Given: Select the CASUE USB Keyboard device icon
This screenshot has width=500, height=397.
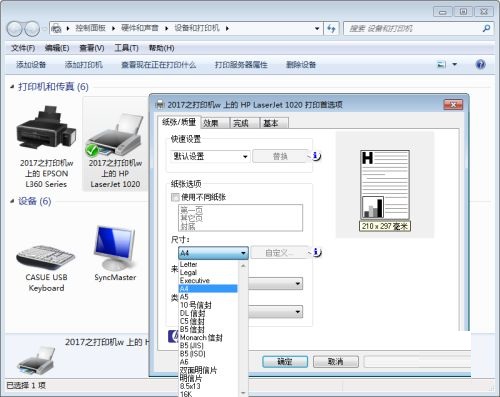Looking at the screenshot, I should (x=46, y=257).
